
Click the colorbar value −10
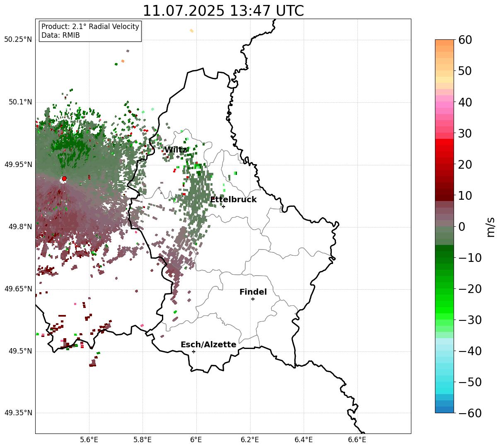coord(470,258)
